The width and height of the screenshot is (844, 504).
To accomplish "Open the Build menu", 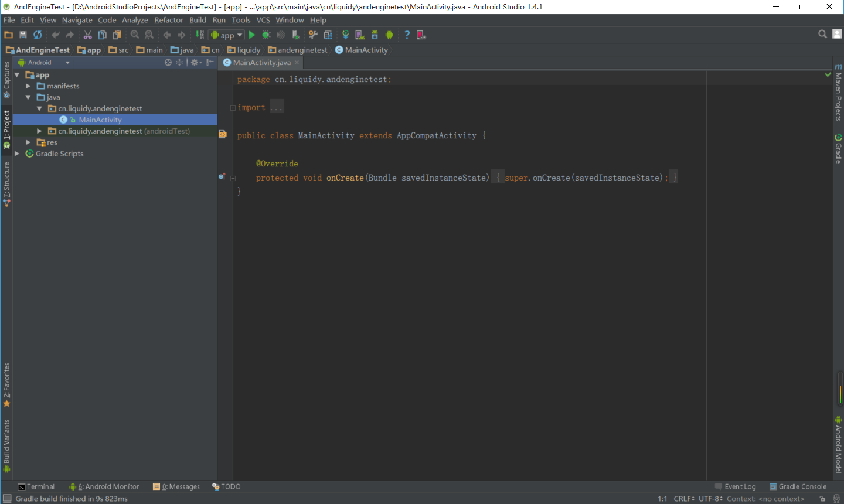I will click(198, 20).
